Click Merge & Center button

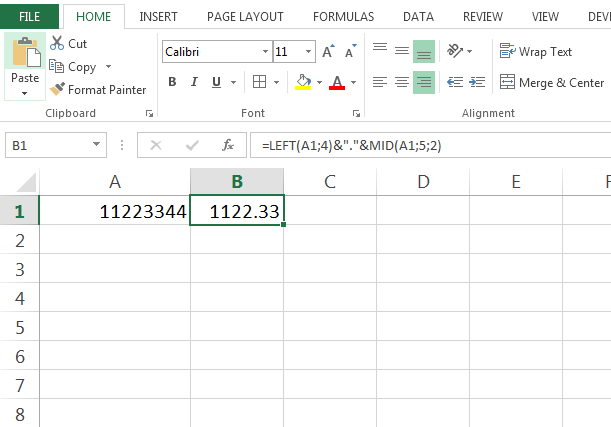pyautogui.click(x=552, y=83)
